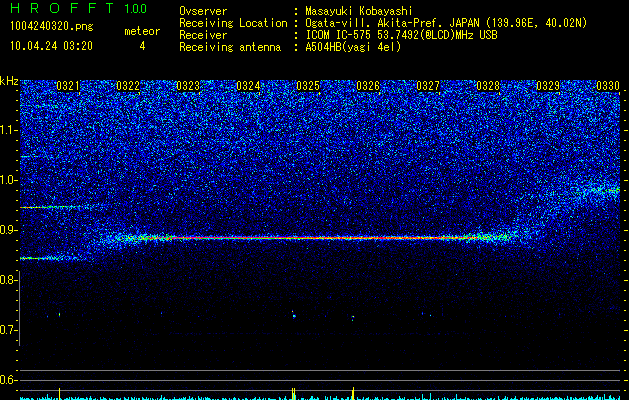Click the observer name Masayuki Kobayashi
Viewport: 629px width, 400px height.
pyautogui.click(x=359, y=11)
